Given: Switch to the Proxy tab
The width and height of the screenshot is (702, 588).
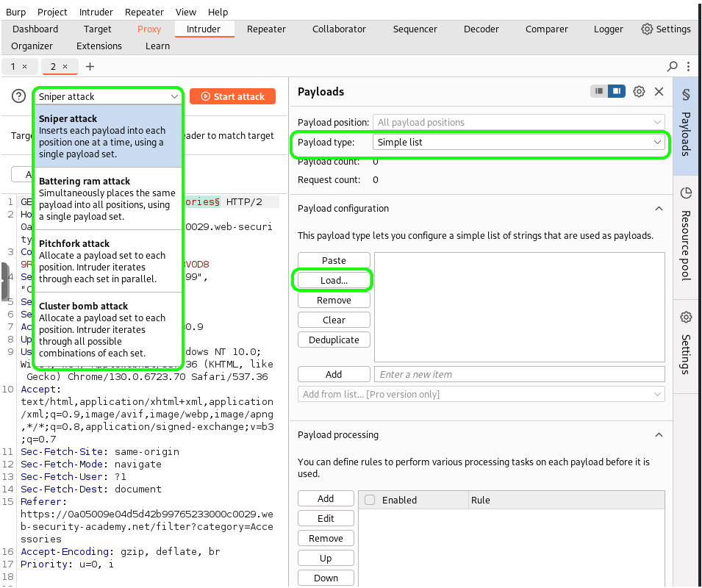Looking at the screenshot, I should pyautogui.click(x=149, y=29).
